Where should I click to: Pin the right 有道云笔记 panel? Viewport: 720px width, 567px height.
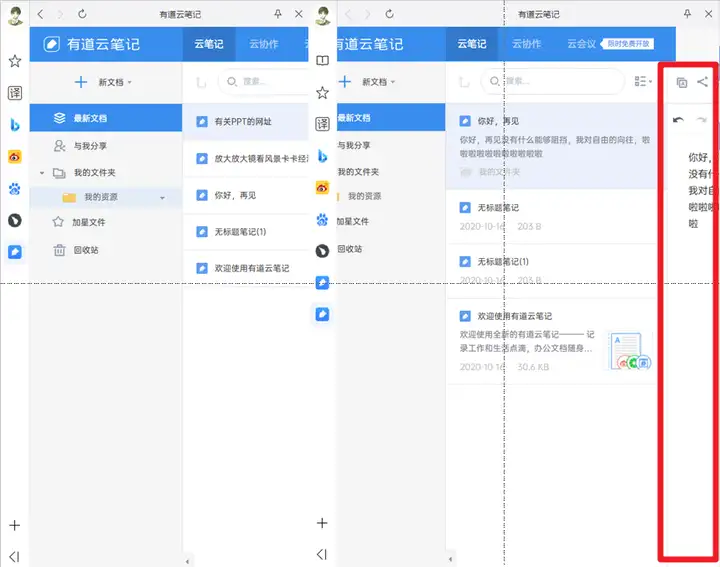(687, 14)
